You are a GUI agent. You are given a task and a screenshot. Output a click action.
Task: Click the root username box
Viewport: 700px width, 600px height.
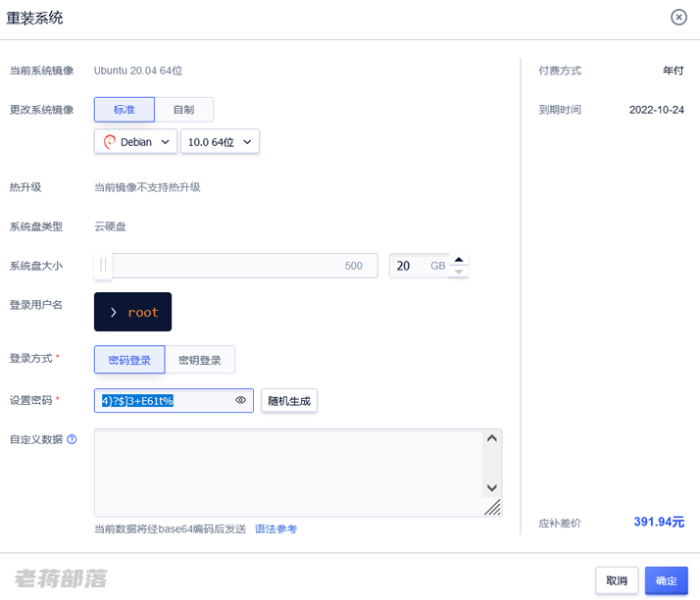pos(132,312)
